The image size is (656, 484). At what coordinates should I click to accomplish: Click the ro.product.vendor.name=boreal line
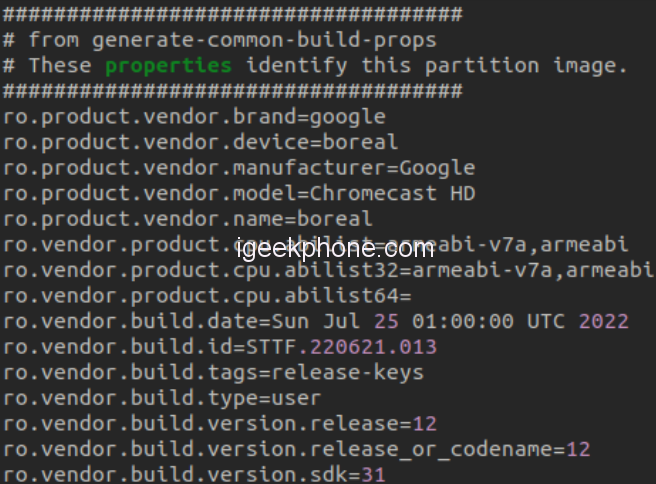pos(187,218)
